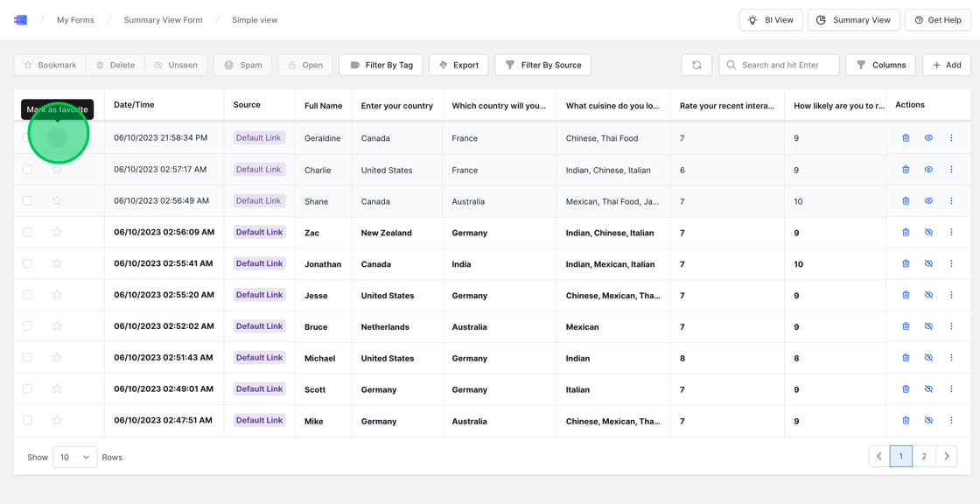Screen dimensions: 980x504
Task: Switch to the BI View
Action: [x=771, y=20]
